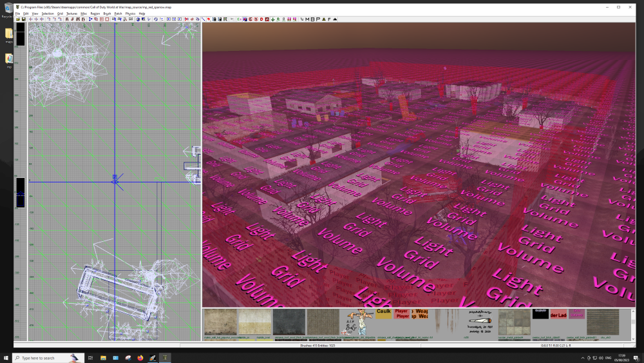Click the Z-axis height strip at left
The width and height of the screenshot is (644, 363).
[x=20, y=181]
